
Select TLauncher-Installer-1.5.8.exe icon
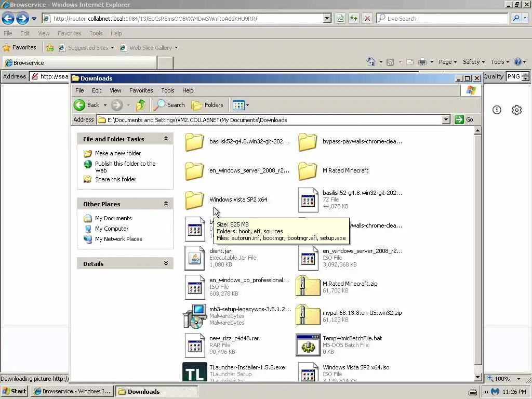point(195,372)
